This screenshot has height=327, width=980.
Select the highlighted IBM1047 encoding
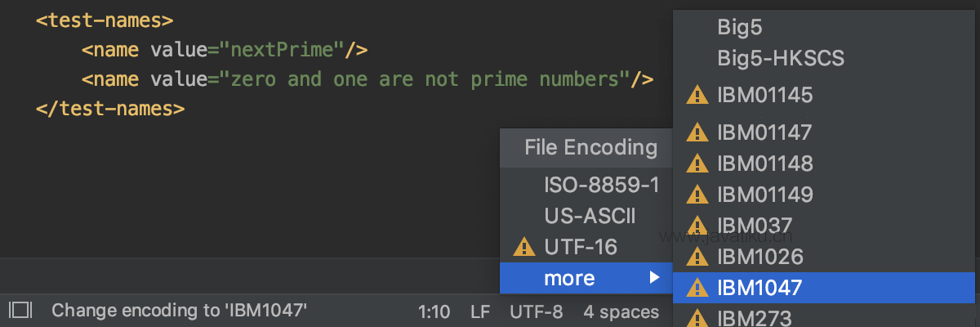[x=759, y=288]
